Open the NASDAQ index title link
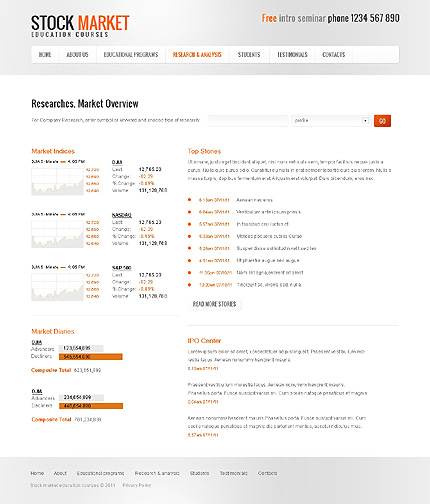This screenshot has width=430, height=504. [x=122, y=215]
